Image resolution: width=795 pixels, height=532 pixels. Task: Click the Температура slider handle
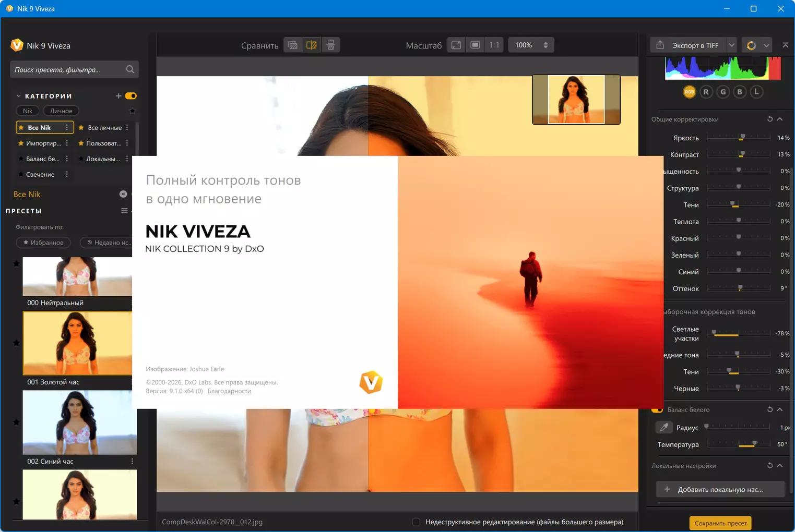coord(754,443)
